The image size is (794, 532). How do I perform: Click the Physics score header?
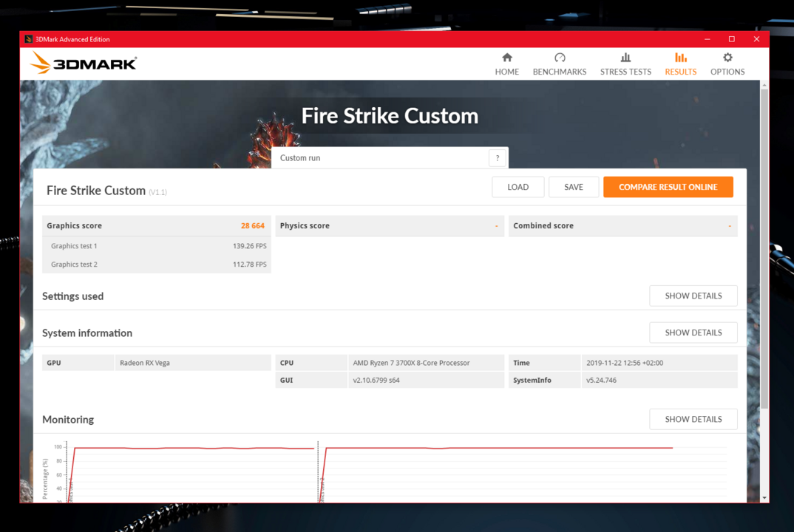[390, 226]
